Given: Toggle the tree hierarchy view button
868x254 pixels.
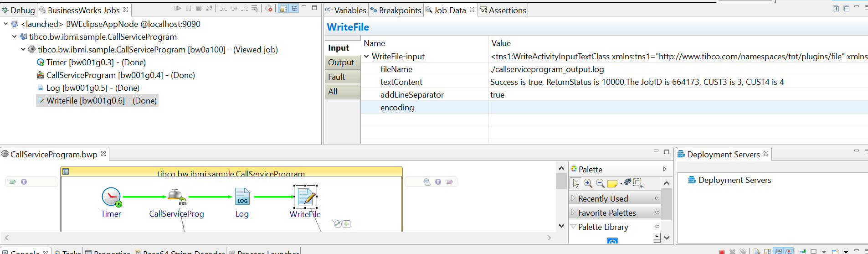Looking at the screenshot, I should pos(294,9).
